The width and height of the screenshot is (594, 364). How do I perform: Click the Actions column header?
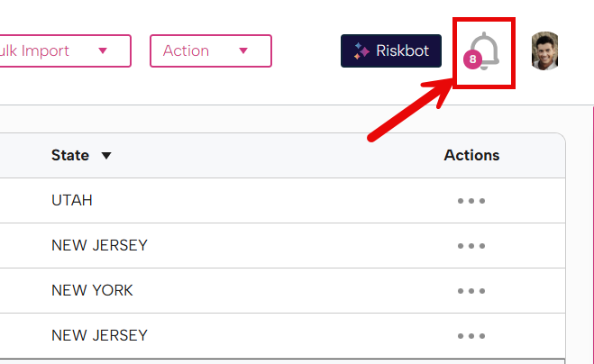point(471,155)
